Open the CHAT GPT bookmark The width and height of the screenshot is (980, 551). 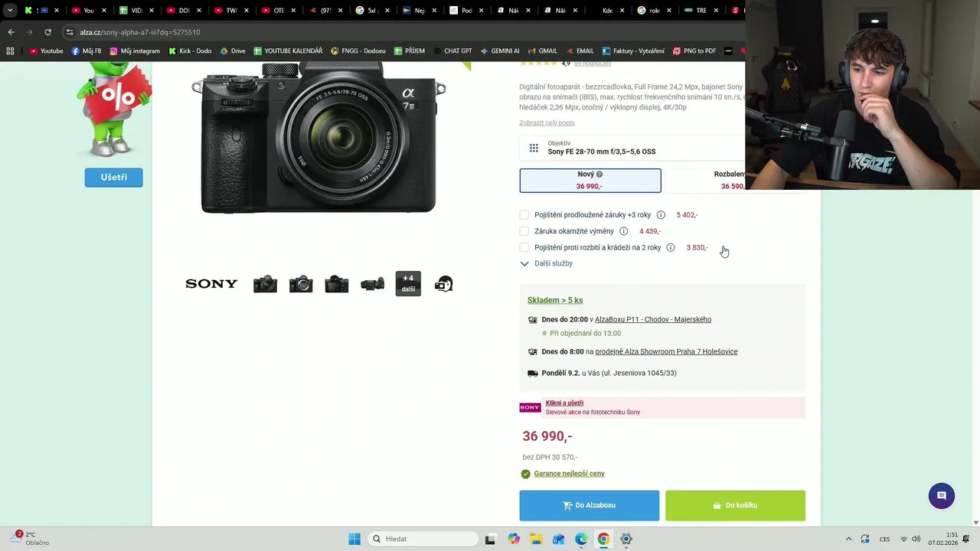point(452,51)
